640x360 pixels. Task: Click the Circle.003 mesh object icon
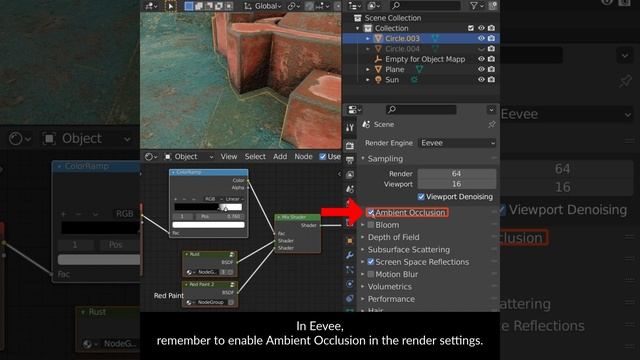tap(378, 38)
